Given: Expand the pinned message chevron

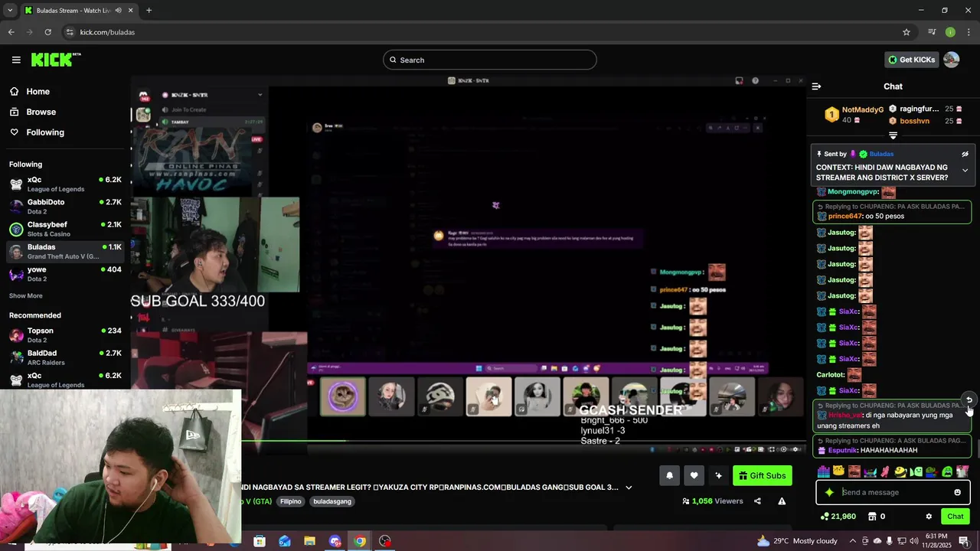Looking at the screenshot, I should 965,171.
